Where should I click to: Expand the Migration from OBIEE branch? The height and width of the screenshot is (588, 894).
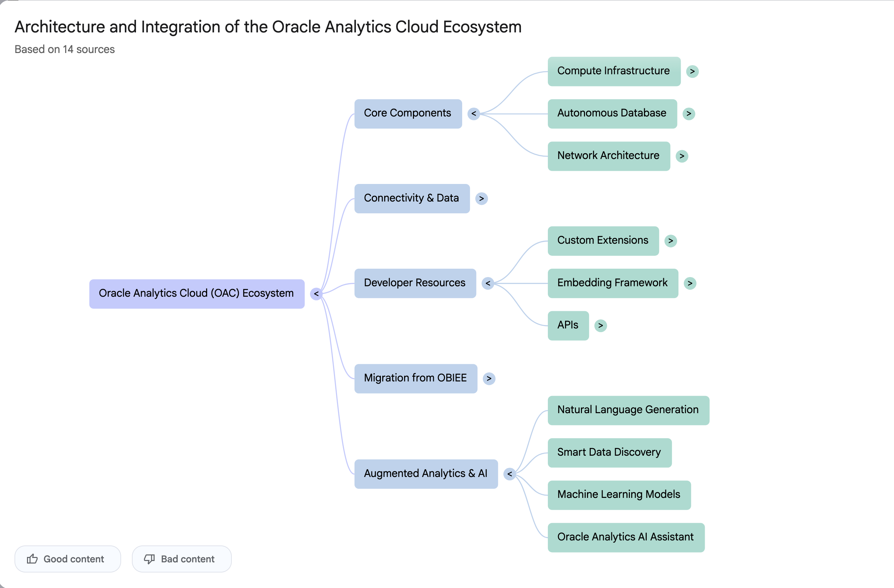(489, 378)
